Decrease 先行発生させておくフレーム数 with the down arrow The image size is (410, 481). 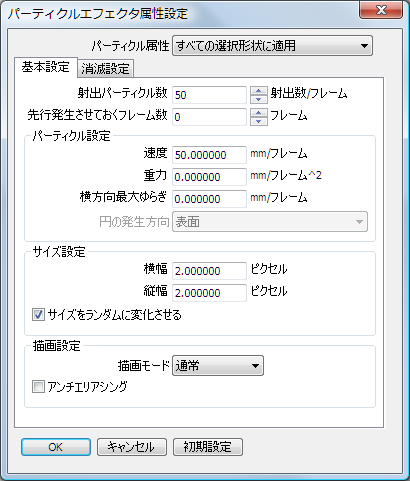(259, 121)
